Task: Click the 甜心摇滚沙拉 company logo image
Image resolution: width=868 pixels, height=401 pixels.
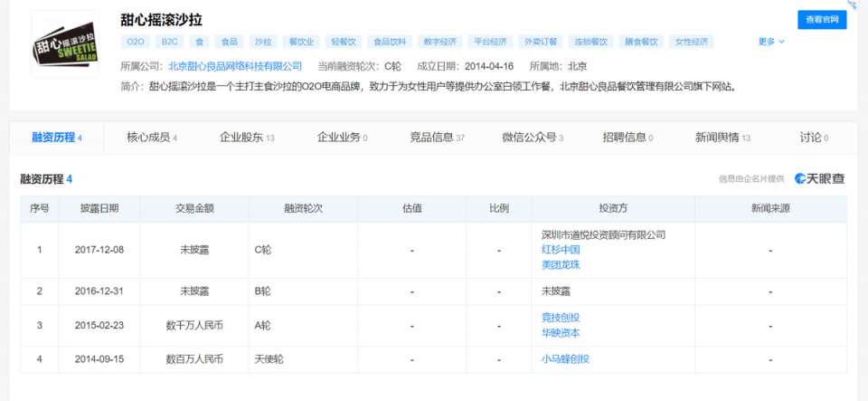Action: click(64, 44)
